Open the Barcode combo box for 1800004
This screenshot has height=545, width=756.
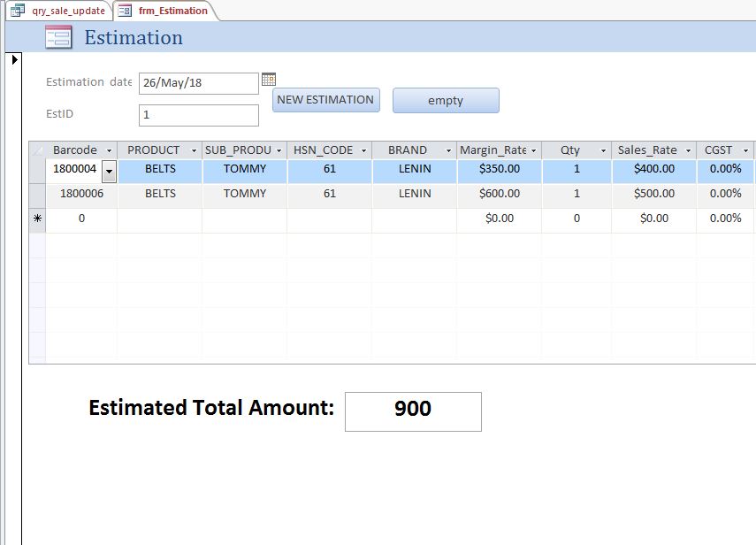tap(110, 172)
